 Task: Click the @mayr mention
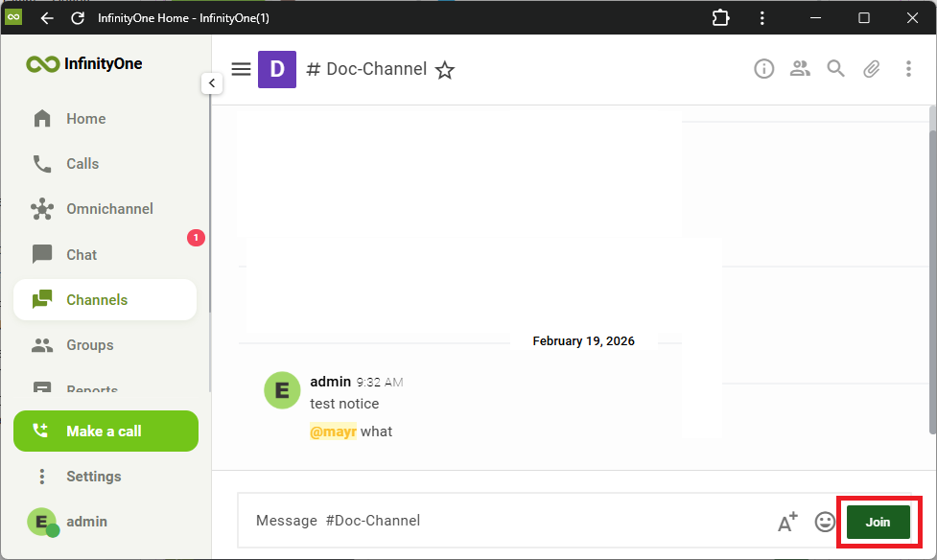[333, 432]
